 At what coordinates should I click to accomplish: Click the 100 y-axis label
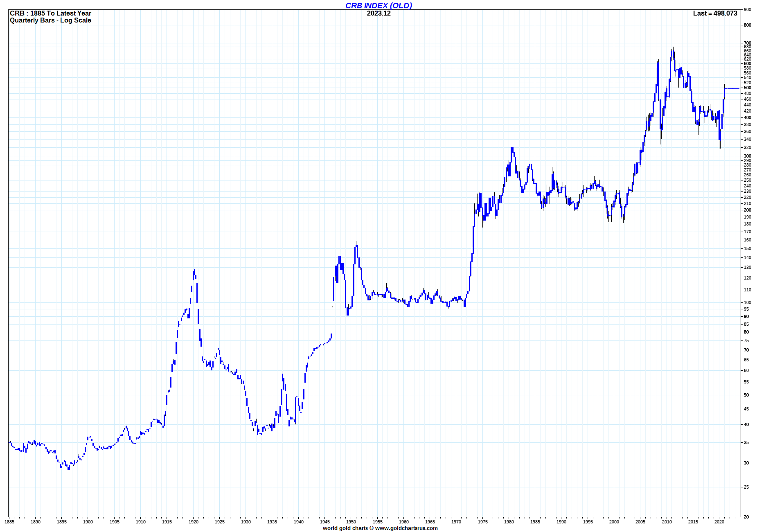point(748,302)
